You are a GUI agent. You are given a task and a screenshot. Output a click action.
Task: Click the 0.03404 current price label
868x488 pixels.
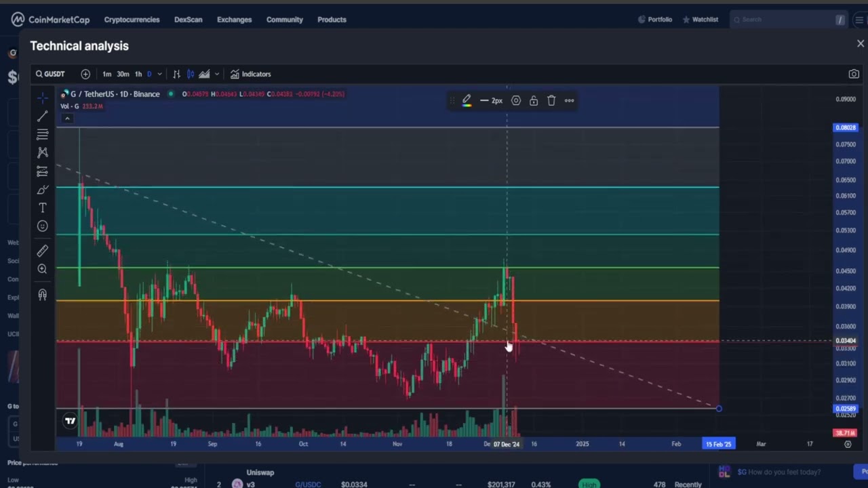846,341
